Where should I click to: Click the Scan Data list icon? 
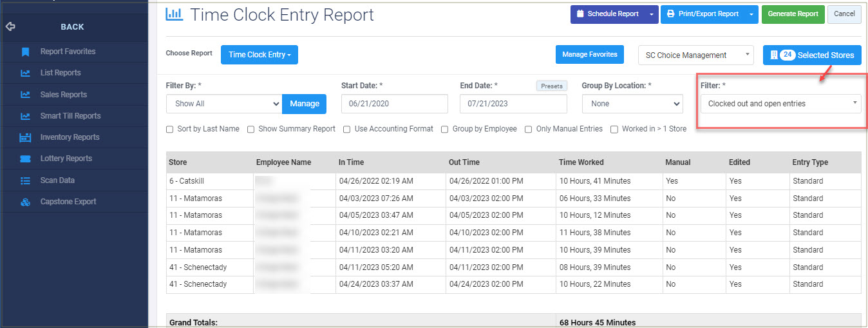pyautogui.click(x=25, y=180)
